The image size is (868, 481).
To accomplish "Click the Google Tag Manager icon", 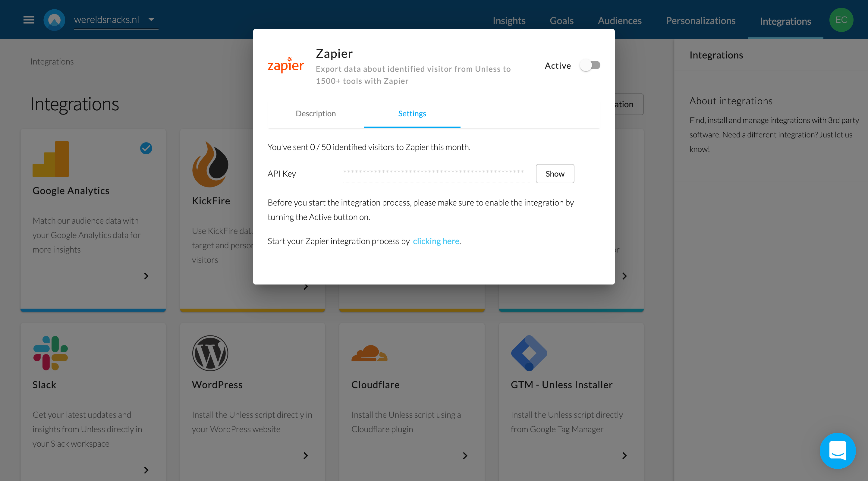I will 529,353.
